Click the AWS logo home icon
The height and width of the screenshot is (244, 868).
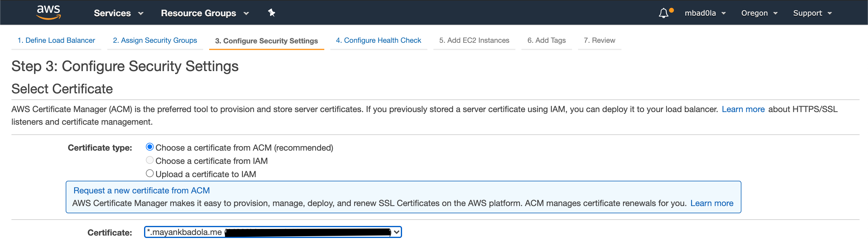coord(49,12)
